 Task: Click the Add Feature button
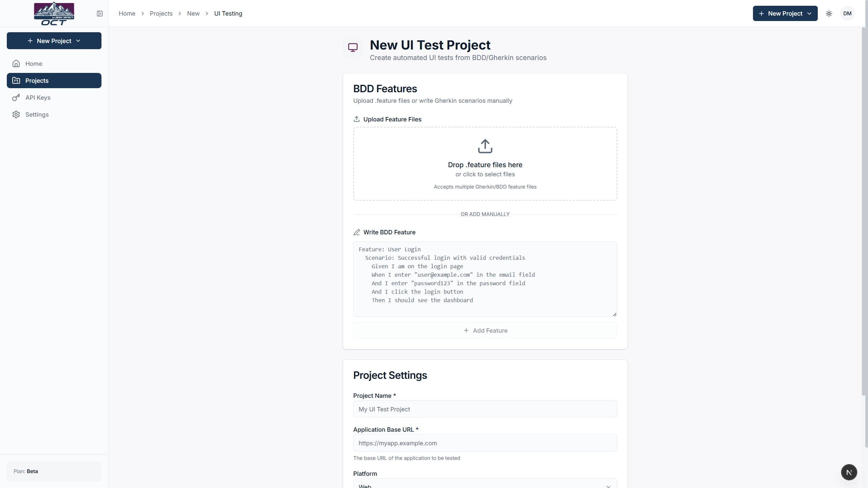(x=485, y=330)
